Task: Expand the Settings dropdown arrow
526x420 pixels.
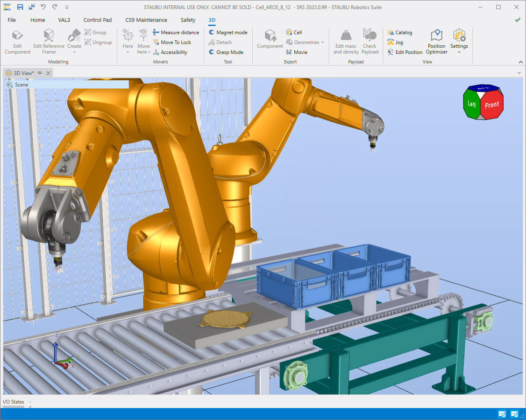Action: tap(459, 52)
